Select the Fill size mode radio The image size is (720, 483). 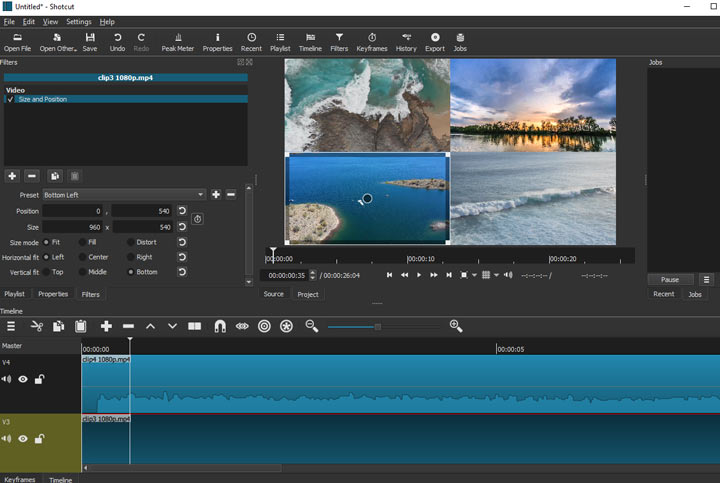coord(80,242)
